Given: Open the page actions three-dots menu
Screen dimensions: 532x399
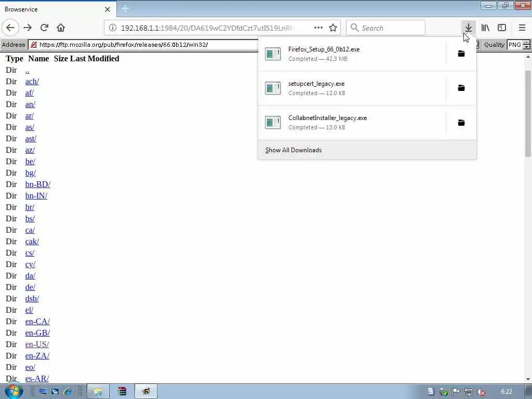Looking at the screenshot, I should pyautogui.click(x=318, y=28).
